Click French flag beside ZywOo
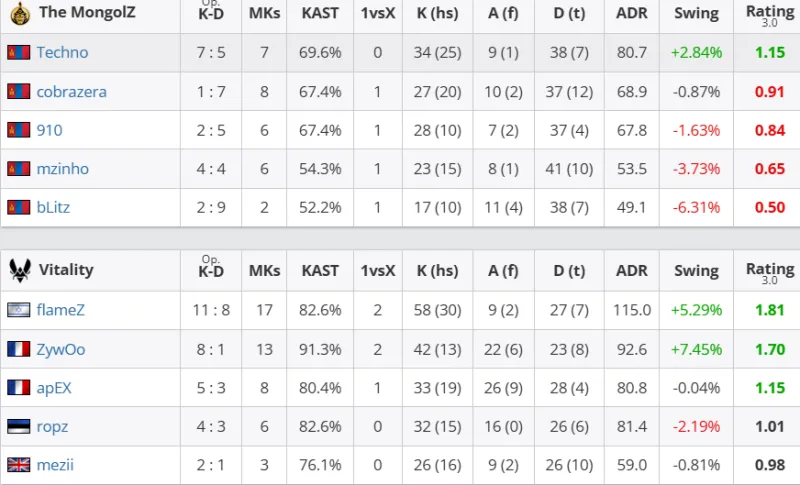 click(18, 349)
